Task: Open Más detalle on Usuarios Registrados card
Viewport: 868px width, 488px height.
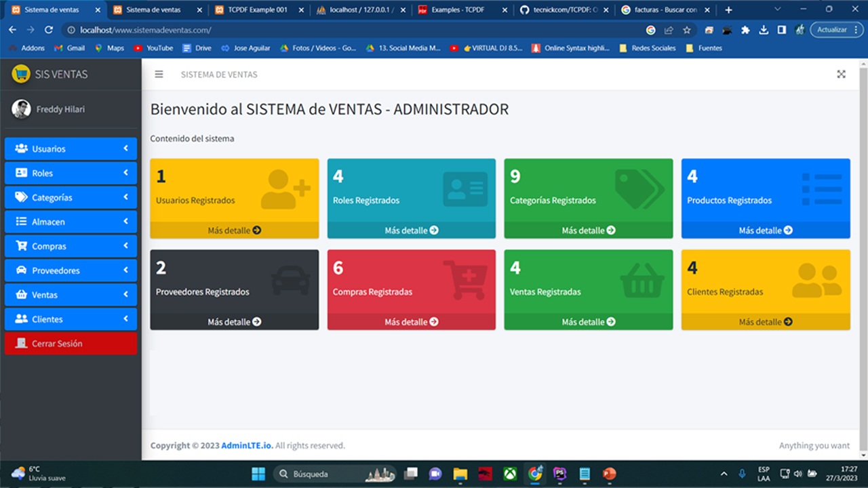Action: pos(234,230)
